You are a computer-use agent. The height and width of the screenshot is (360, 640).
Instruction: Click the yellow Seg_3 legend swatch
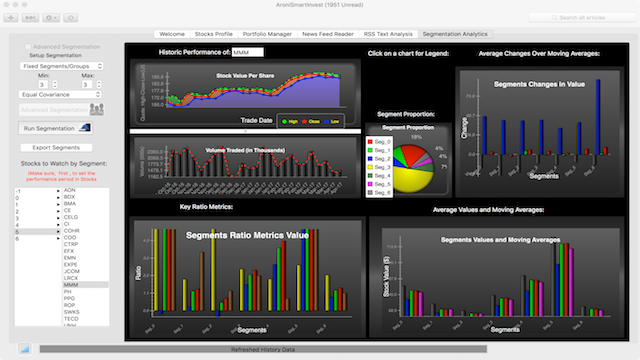(x=370, y=167)
